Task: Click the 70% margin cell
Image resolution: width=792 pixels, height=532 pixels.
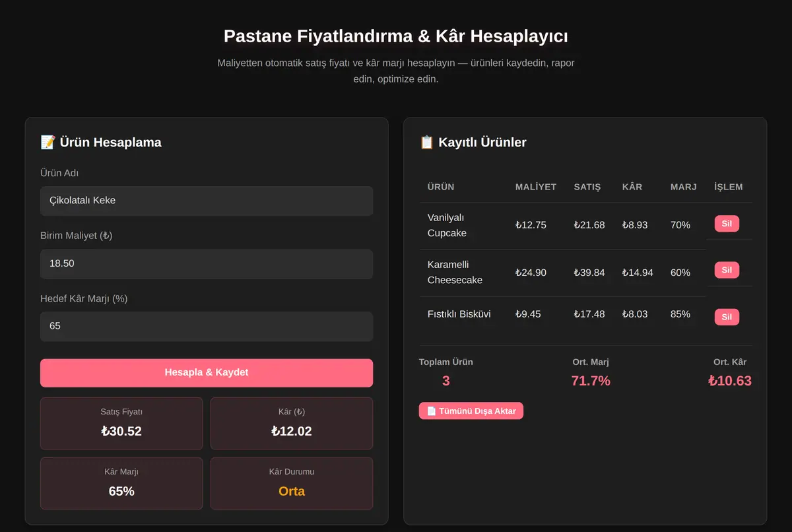Action: point(680,225)
